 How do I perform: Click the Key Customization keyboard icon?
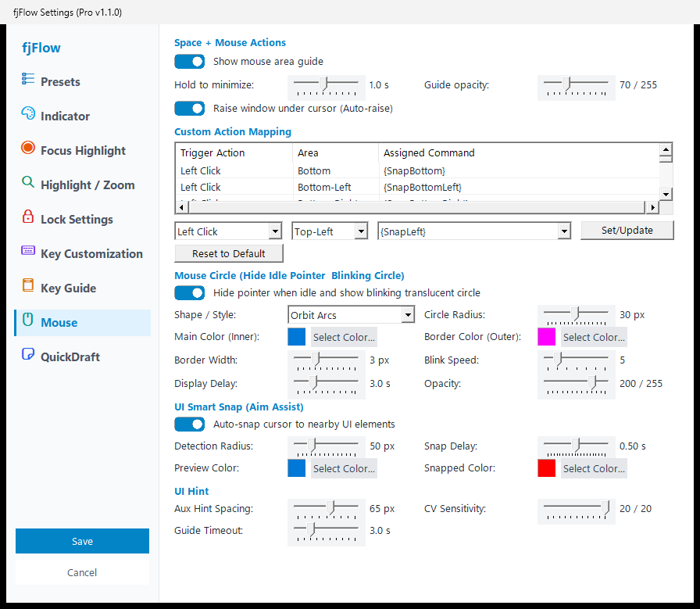pos(27,251)
